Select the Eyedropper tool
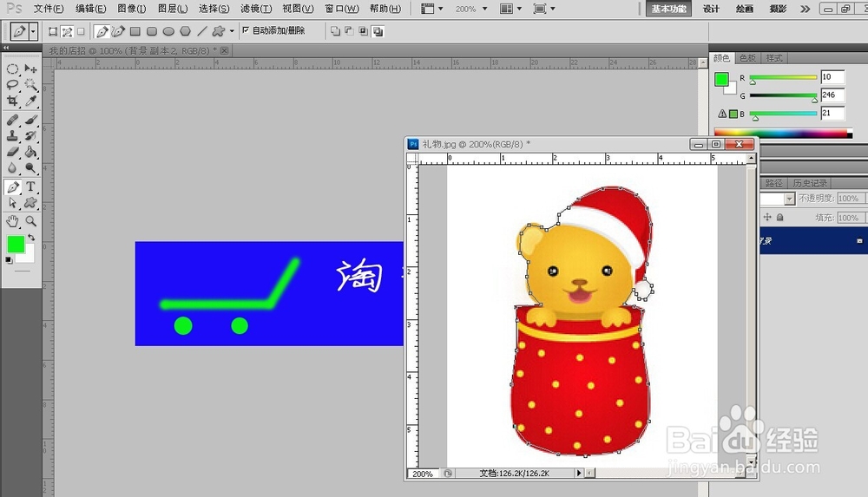 31,101
